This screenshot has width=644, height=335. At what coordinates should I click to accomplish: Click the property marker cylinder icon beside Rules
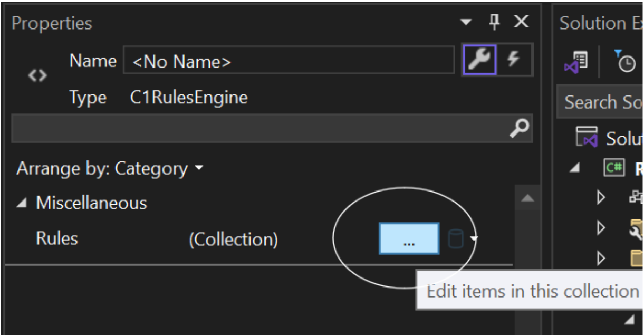(455, 239)
